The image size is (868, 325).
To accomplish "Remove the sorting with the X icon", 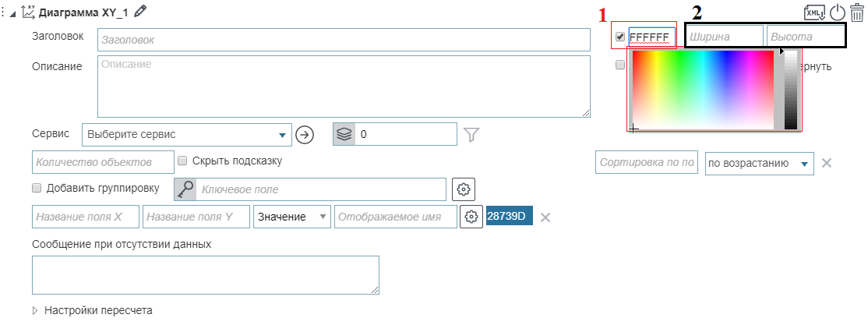I will [x=827, y=163].
